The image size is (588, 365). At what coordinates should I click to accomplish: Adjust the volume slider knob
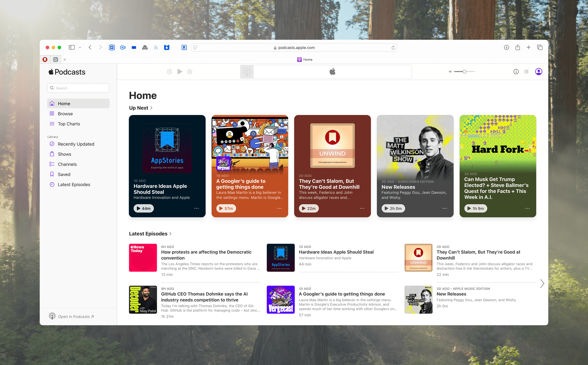(464, 72)
